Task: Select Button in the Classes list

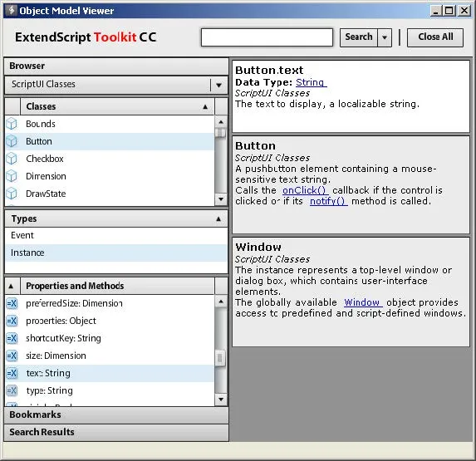Action: click(110, 141)
